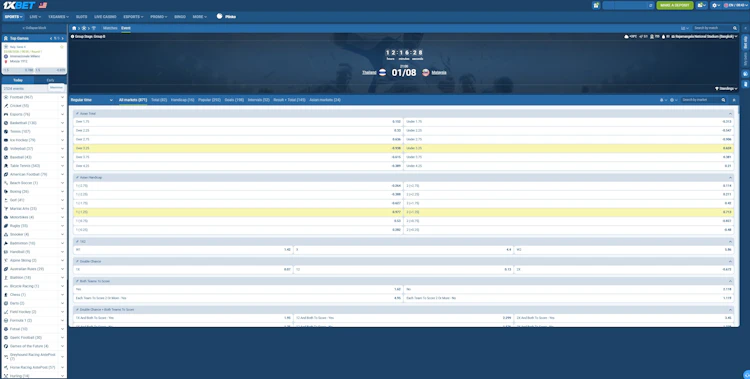Click the Darts icon in sidebar
Screen dimensions: 750x379
click(6, 303)
